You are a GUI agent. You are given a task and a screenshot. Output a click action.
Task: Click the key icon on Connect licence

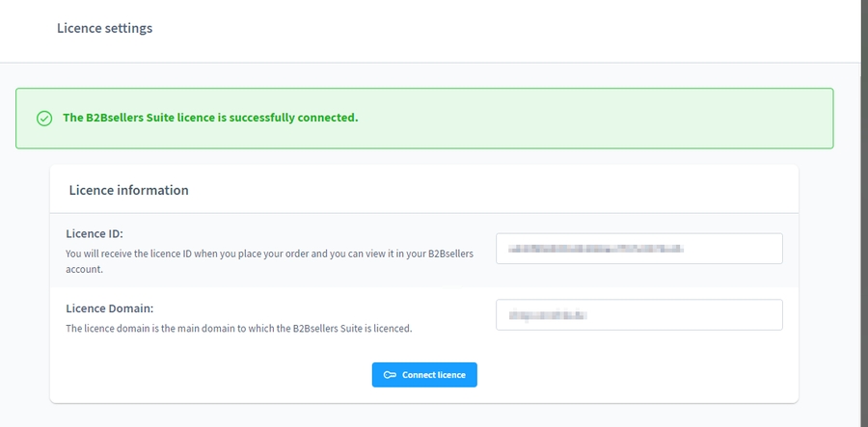tap(390, 375)
